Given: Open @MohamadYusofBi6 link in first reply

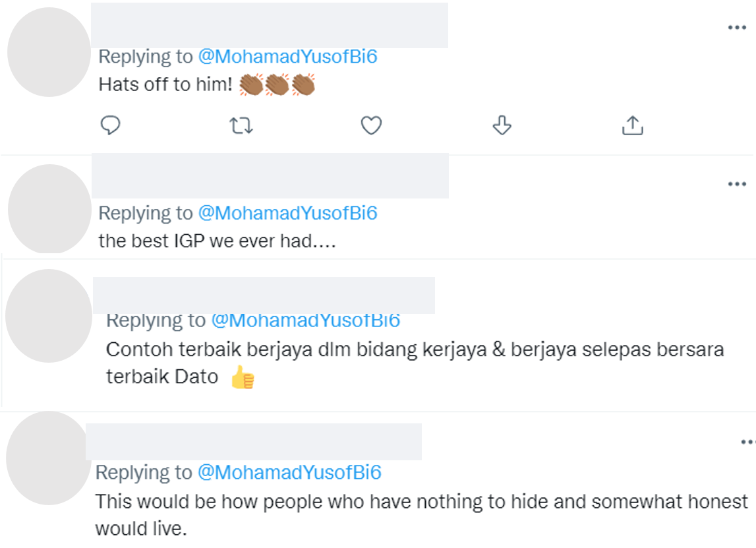Looking at the screenshot, I should pos(287,57).
